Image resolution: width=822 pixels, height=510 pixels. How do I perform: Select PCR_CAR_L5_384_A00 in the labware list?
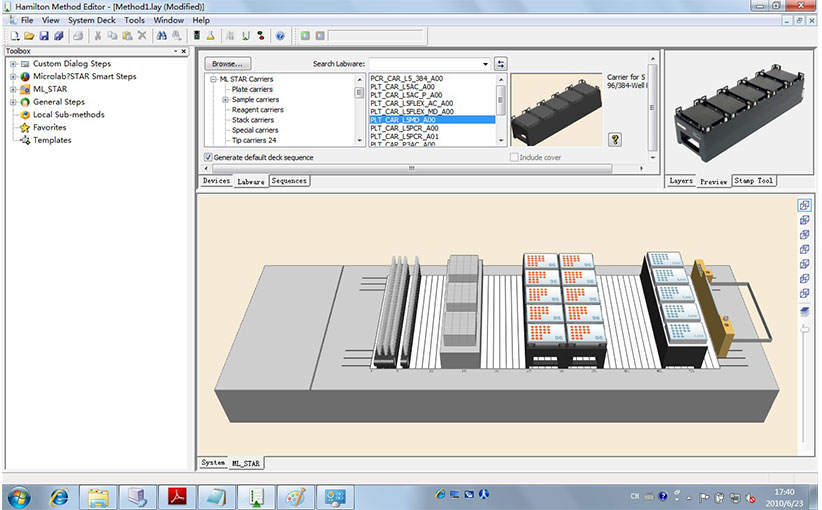407,79
